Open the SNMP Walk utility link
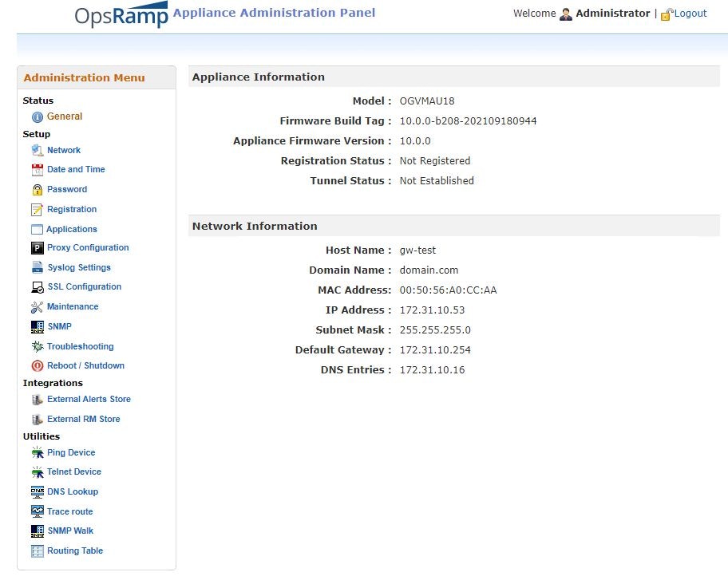Screen dimensions: 728x576 point(70,531)
